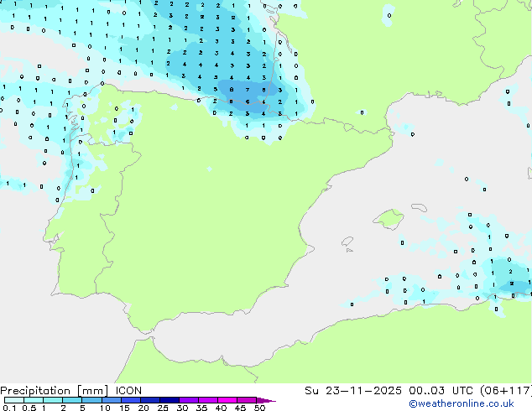This screenshot has height=411, width=532.
Task: Click the 10–15 mm legend color box
Action: (x=111, y=400)
